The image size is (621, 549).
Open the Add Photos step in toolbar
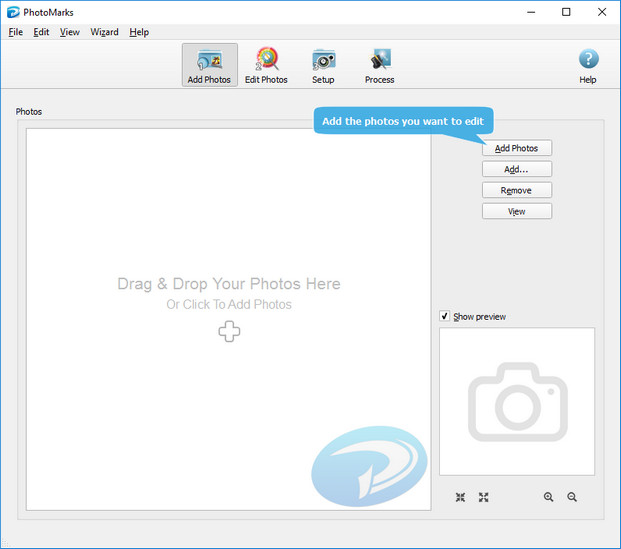point(209,65)
